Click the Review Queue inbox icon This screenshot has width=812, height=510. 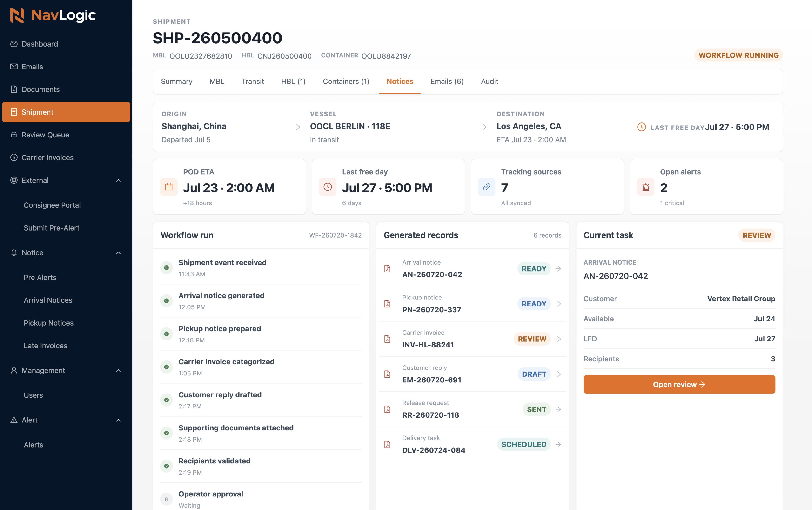coord(14,135)
